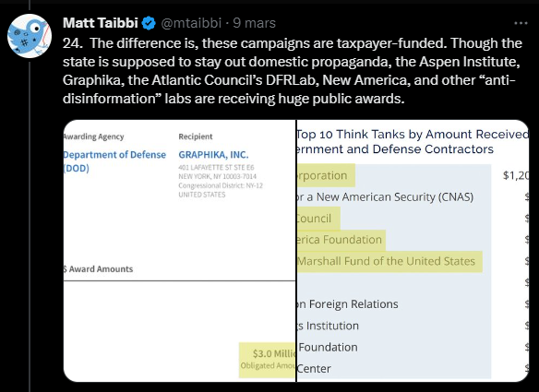Viewport: 539px width, 392px height.
Task: Open the left Graphika award image
Action: [179, 251]
